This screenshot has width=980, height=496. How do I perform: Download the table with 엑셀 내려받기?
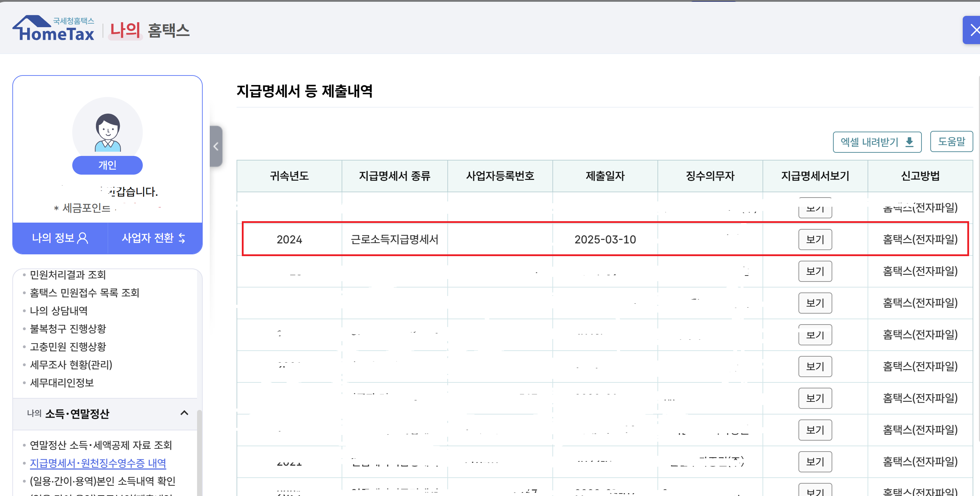coord(876,142)
